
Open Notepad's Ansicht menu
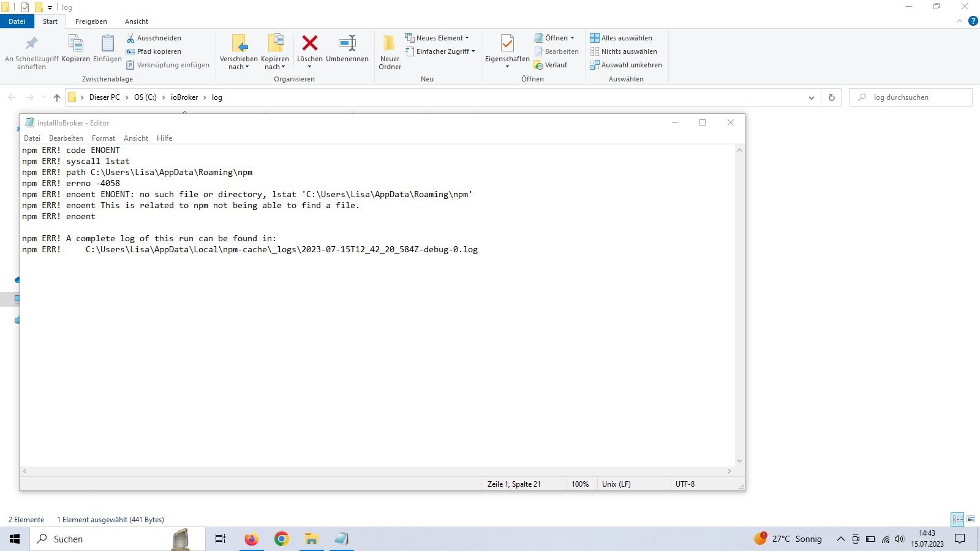(136, 138)
